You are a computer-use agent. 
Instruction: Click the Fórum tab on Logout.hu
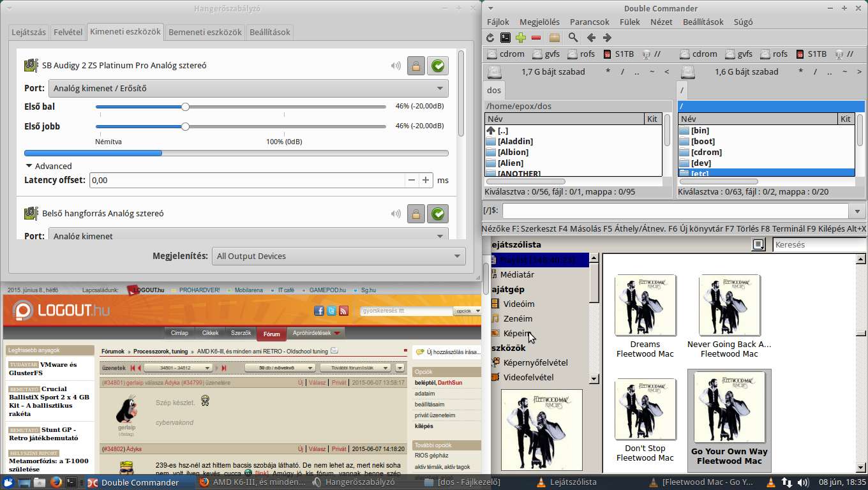[x=272, y=334]
